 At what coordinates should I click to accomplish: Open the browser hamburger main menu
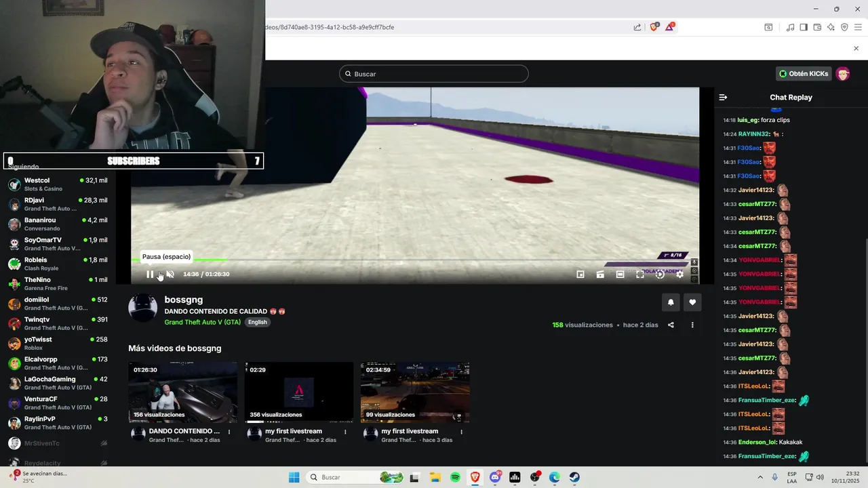[858, 27]
